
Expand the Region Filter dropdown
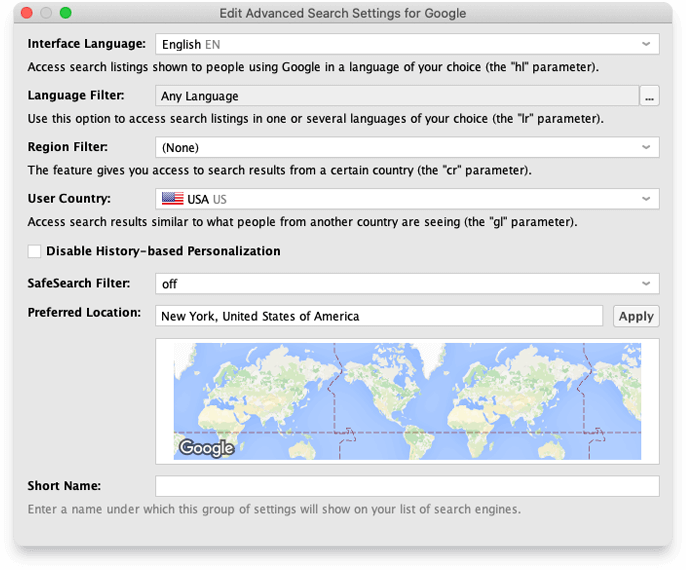point(407,147)
